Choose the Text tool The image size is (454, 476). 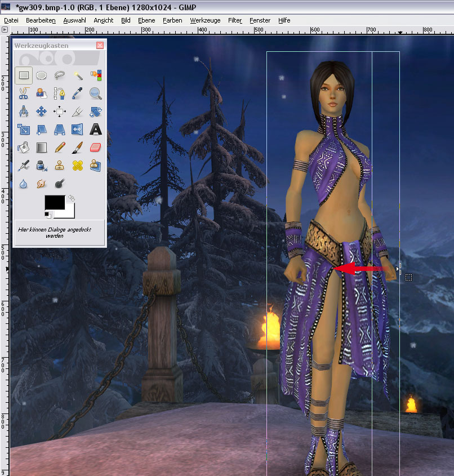(96, 129)
